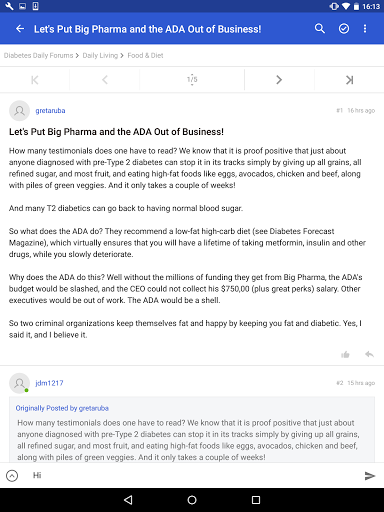The height and width of the screenshot is (512, 384).
Task: Navigate to Food & Diet breadcrumb
Action: tap(145, 55)
